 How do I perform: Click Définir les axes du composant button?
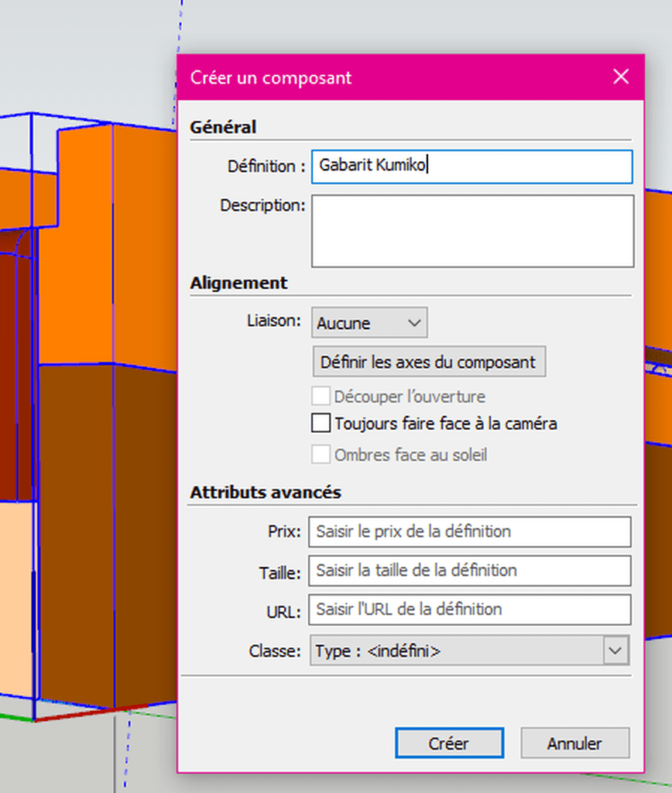click(430, 362)
